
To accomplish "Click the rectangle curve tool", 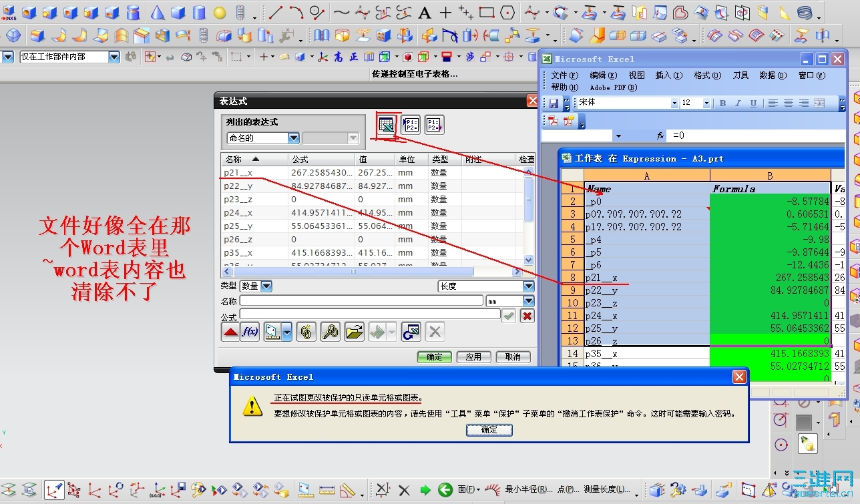I will (x=486, y=13).
